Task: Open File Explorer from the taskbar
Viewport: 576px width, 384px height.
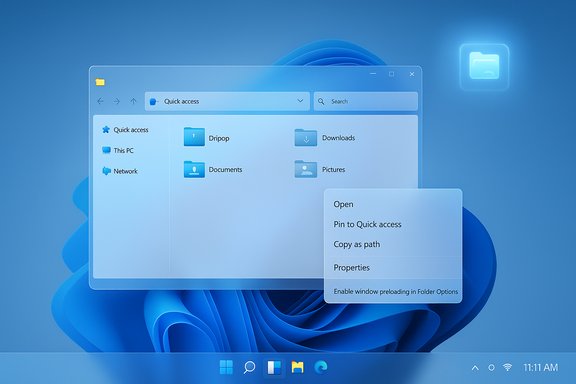Action: [x=298, y=367]
